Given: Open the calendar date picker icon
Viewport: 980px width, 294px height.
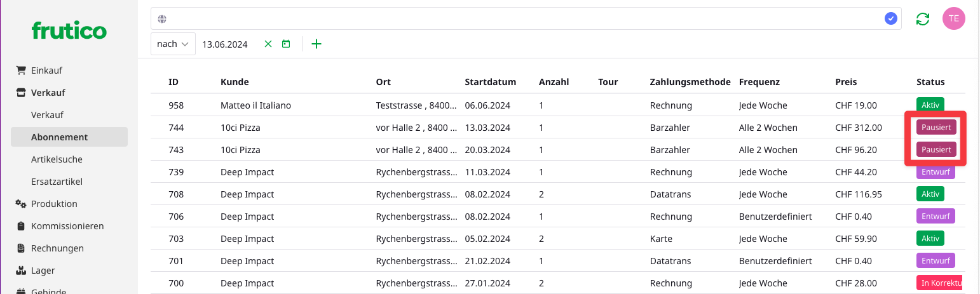Looking at the screenshot, I should coord(286,44).
